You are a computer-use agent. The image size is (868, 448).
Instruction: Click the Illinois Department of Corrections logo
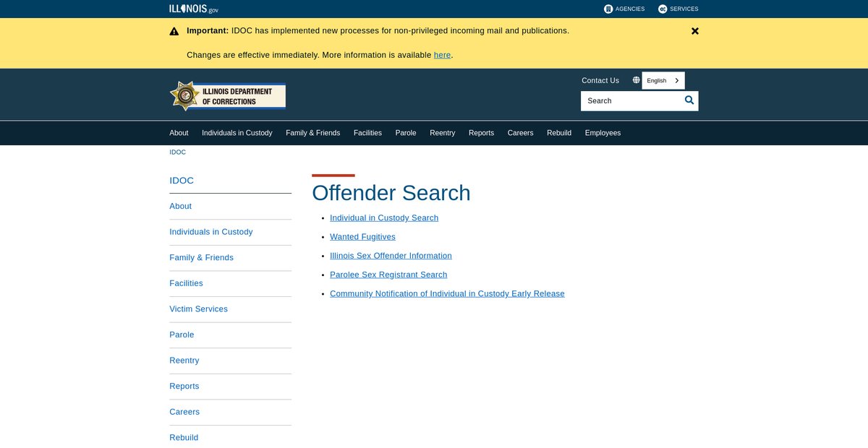point(228,96)
